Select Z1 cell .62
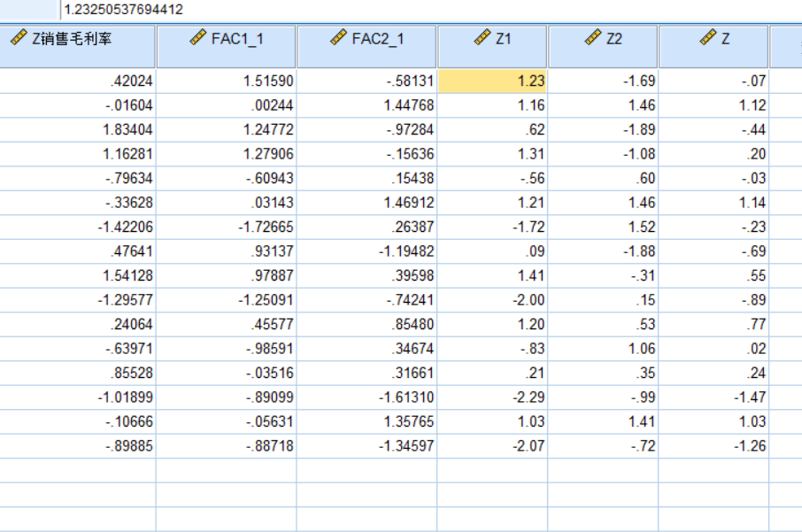Screen dimensions: 802x532 [x=492, y=129]
